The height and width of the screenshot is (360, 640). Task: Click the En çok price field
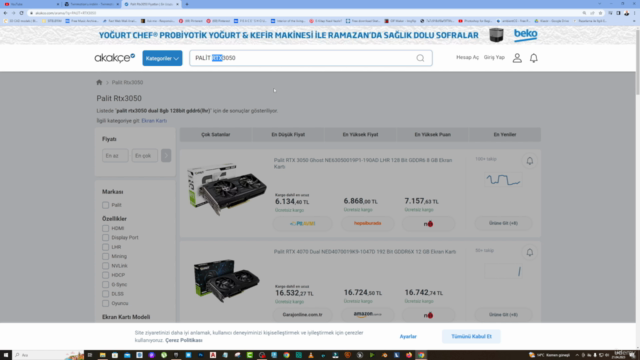144,156
